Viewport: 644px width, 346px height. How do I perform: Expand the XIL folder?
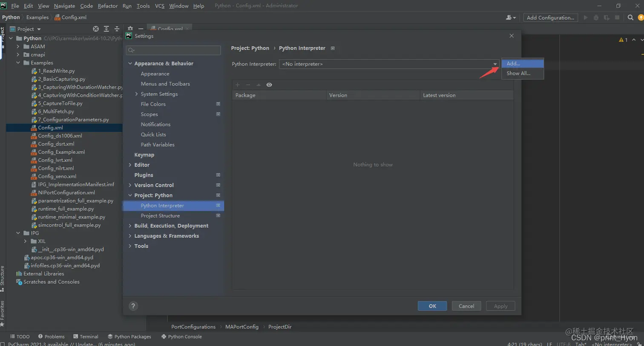[x=25, y=241]
